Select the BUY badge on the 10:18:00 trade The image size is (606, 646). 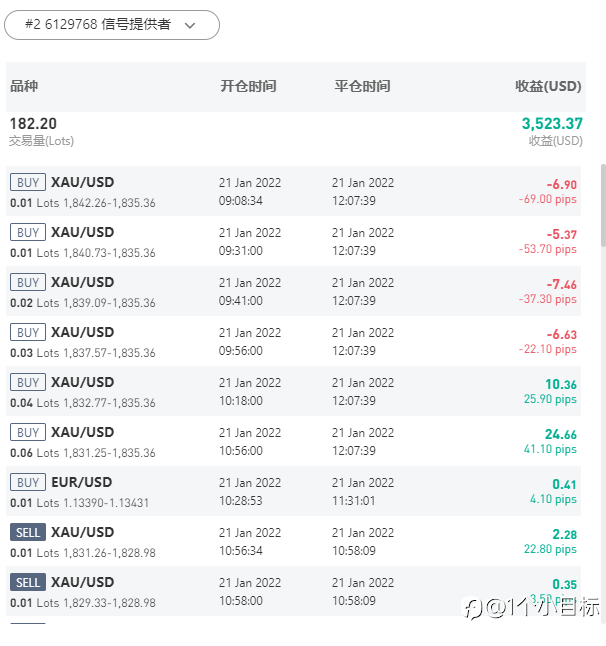pyautogui.click(x=28, y=382)
